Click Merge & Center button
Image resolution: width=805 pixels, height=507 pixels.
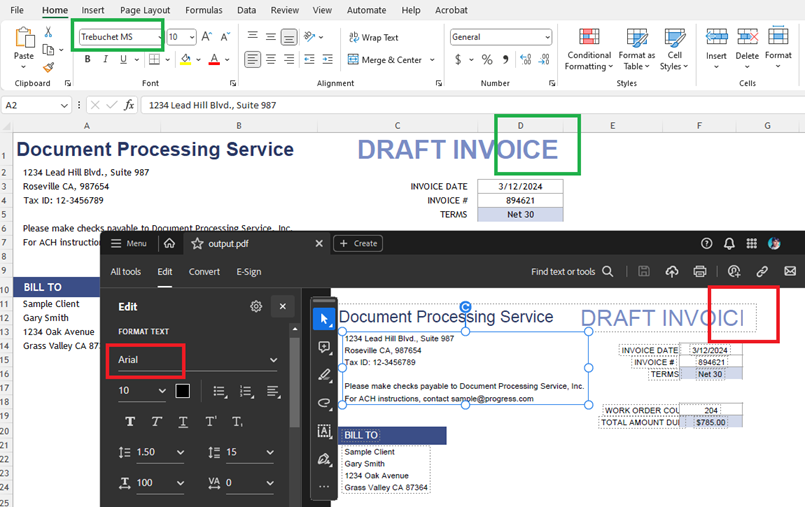[385, 60]
